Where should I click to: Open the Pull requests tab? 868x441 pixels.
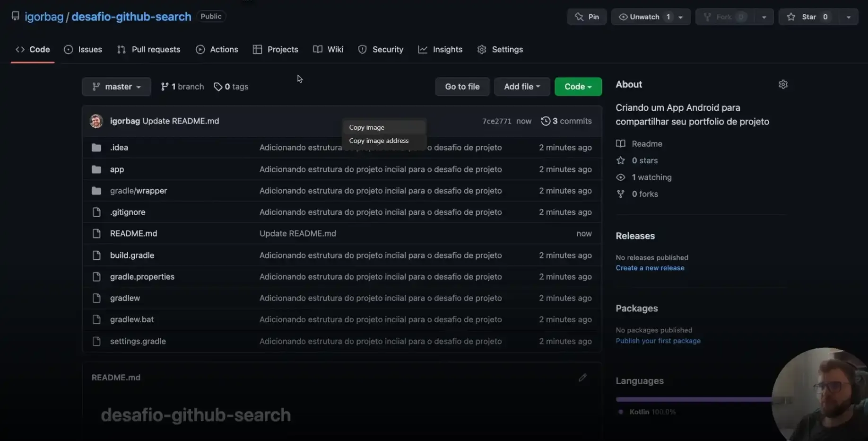149,49
